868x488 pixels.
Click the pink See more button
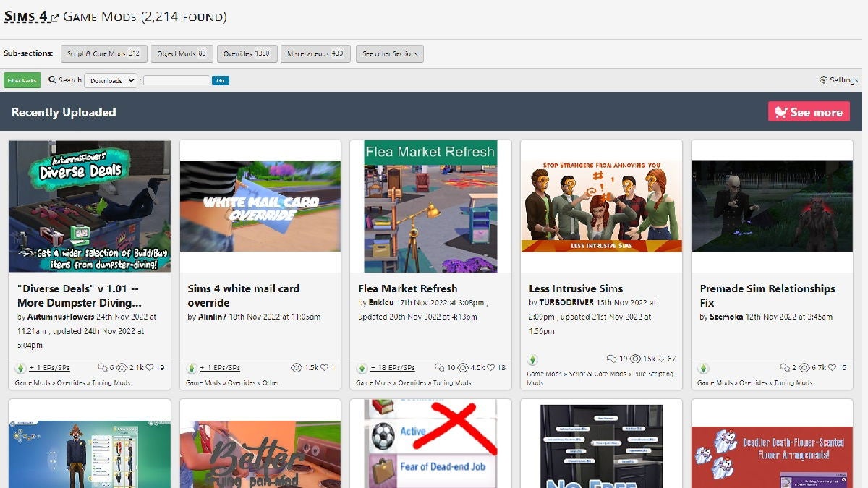[x=808, y=111]
